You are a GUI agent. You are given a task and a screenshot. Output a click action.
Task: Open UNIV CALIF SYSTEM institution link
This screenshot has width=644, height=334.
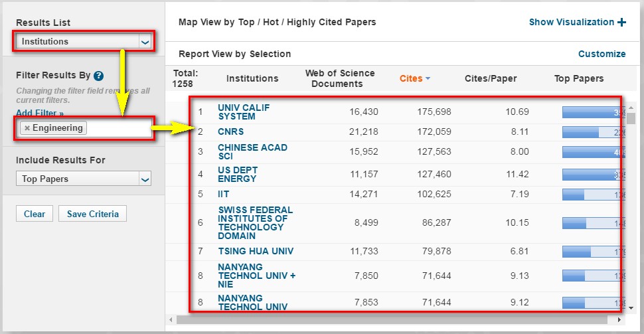[244, 112]
